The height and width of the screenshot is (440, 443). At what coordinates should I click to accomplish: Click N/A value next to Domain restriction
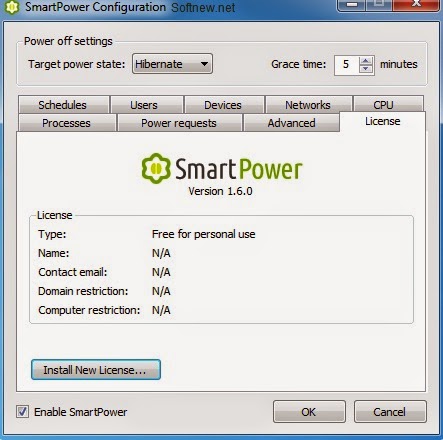[161, 291]
